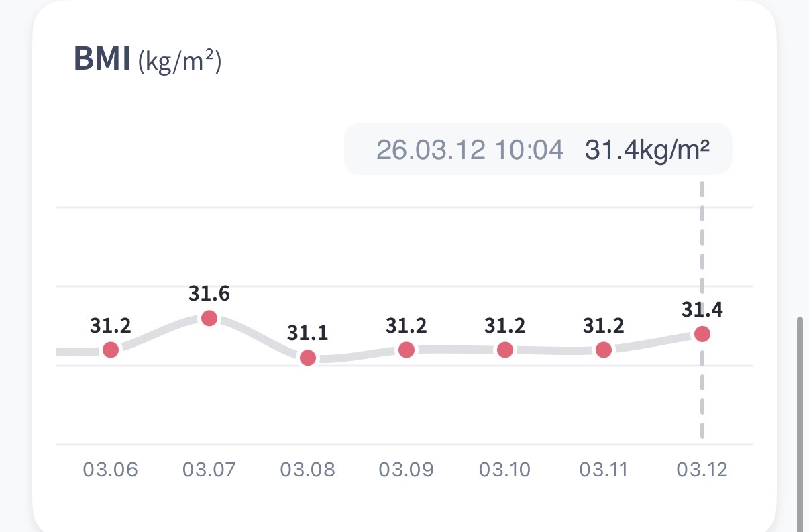Choose the 03.10 data point
Viewport: 809px width, 532px height.
tap(505, 350)
